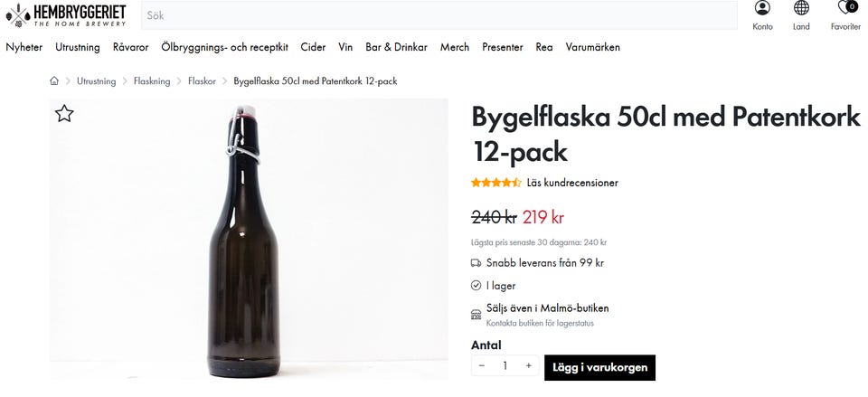Click Lägg i varukorgen button
Image resolution: width=868 pixels, height=397 pixels.
(599, 366)
